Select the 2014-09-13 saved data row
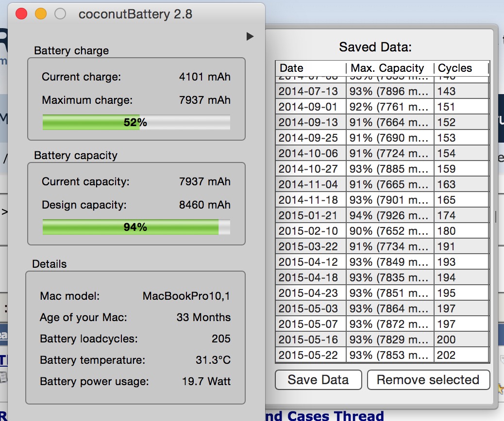 (382, 122)
